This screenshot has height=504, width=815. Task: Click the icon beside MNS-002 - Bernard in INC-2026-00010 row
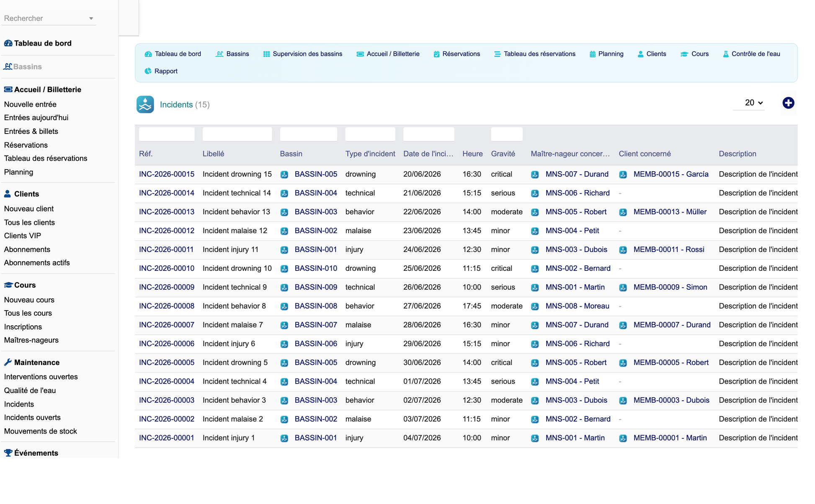[535, 269]
